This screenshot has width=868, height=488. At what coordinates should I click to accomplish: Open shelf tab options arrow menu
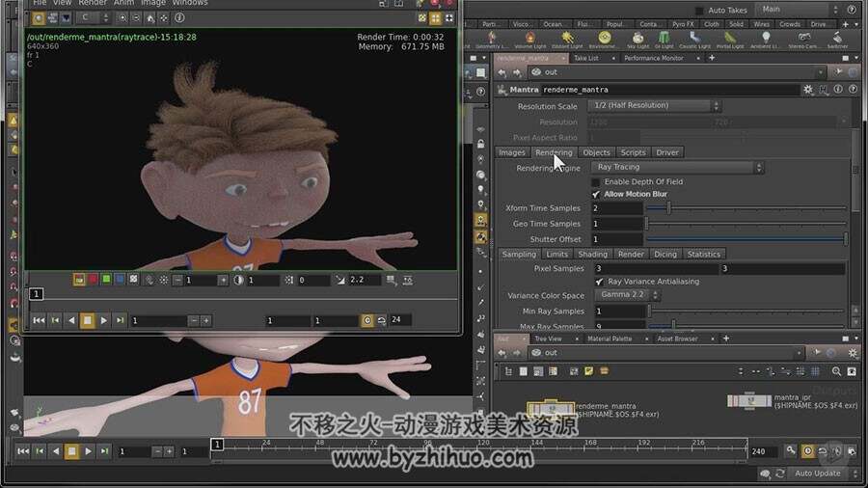tap(857, 24)
